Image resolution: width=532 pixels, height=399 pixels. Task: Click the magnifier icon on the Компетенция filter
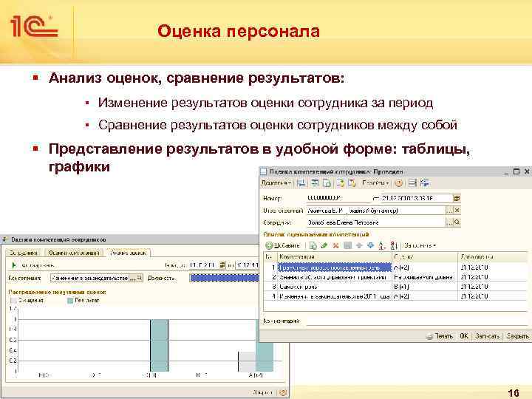(140, 279)
